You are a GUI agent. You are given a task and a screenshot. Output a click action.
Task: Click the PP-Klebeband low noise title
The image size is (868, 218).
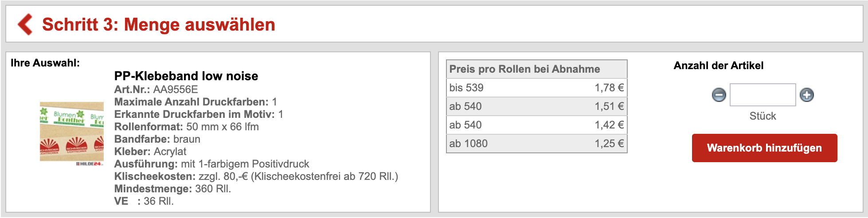186,76
